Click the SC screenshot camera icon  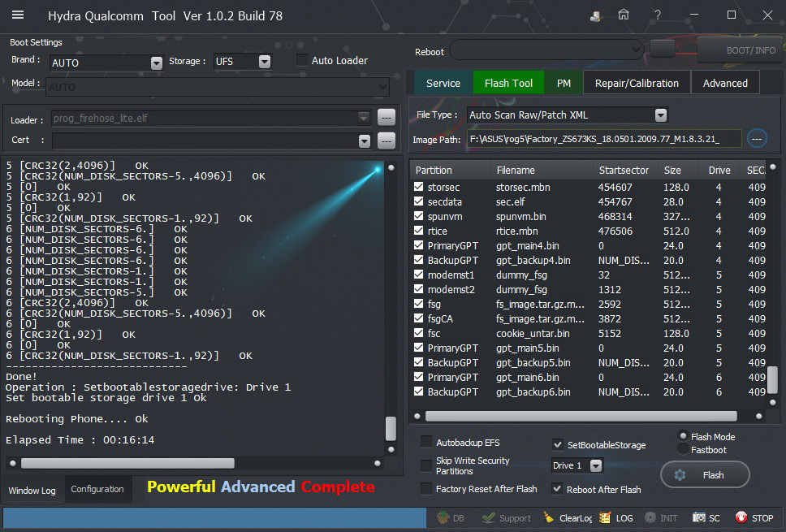coord(699,517)
